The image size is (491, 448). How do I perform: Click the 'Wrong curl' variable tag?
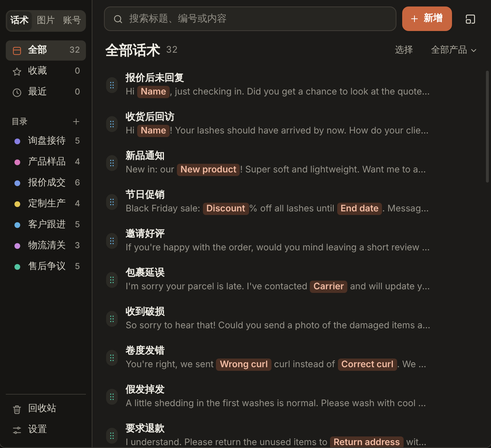244,364
